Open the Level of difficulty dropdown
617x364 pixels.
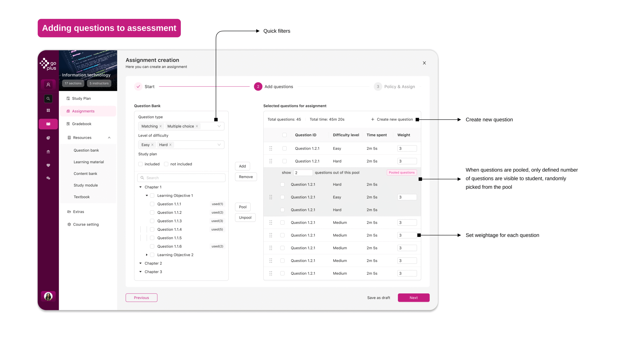[219, 145]
